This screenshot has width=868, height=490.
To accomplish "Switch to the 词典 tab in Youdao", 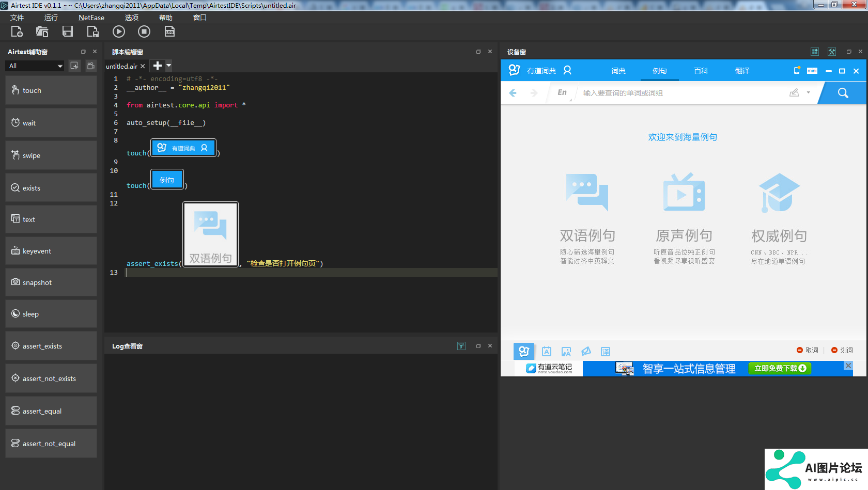I will pos(618,71).
